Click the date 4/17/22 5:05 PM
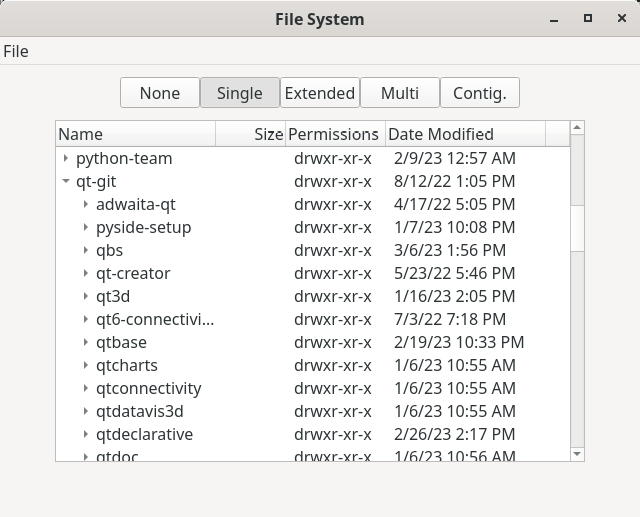Screen dimensions: 640x517 [x=454, y=204]
